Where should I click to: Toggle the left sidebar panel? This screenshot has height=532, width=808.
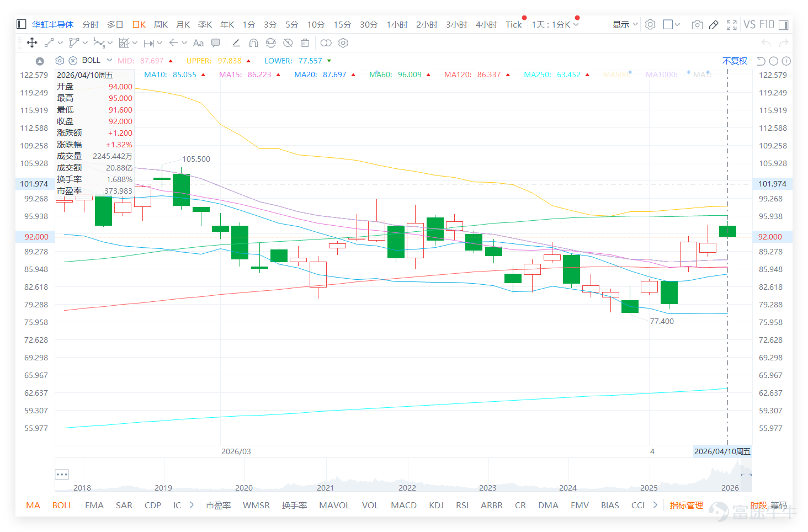[22, 24]
